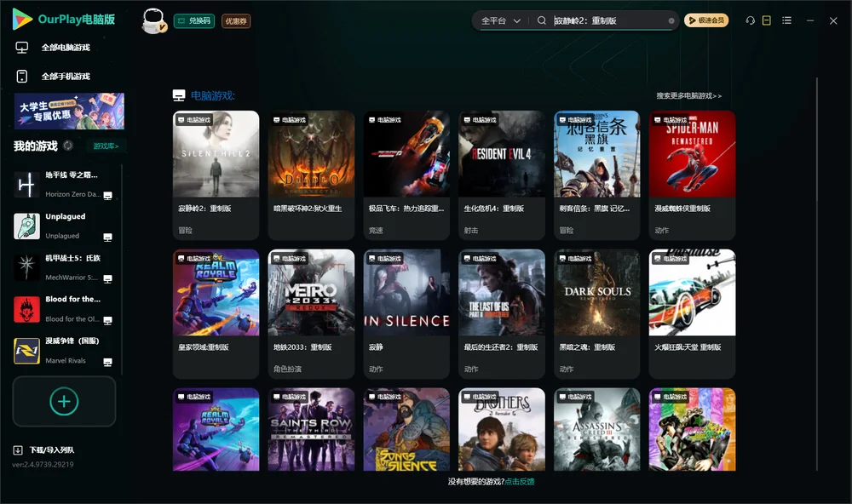This screenshot has height=504, width=852.
Task: Select Unplagued from my games list
Action: pyautogui.click(x=63, y=226)
